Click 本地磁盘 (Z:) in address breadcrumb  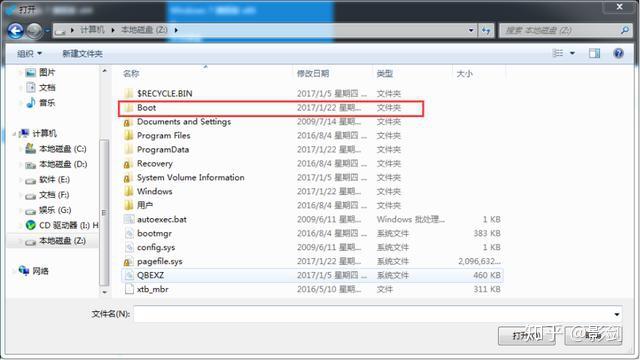(x=144, y=30)
